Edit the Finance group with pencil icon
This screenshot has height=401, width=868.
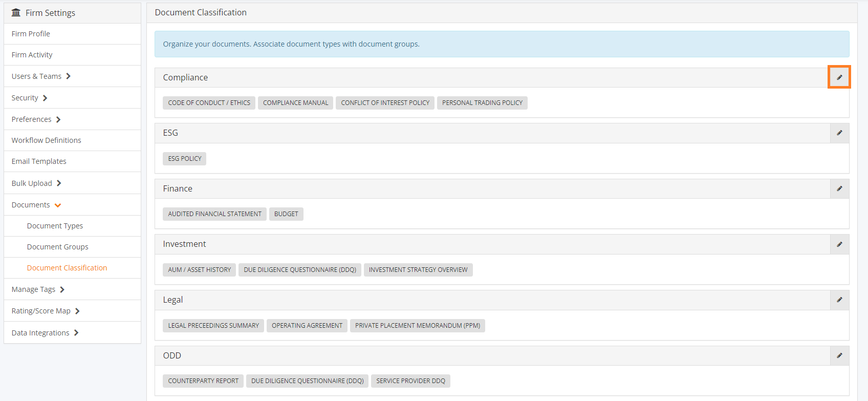[839, 189]
